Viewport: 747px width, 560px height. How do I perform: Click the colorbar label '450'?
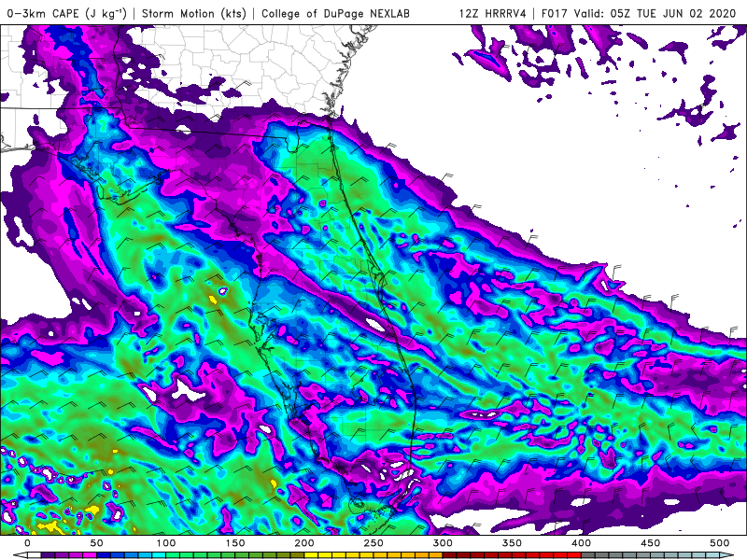point(650,543)
